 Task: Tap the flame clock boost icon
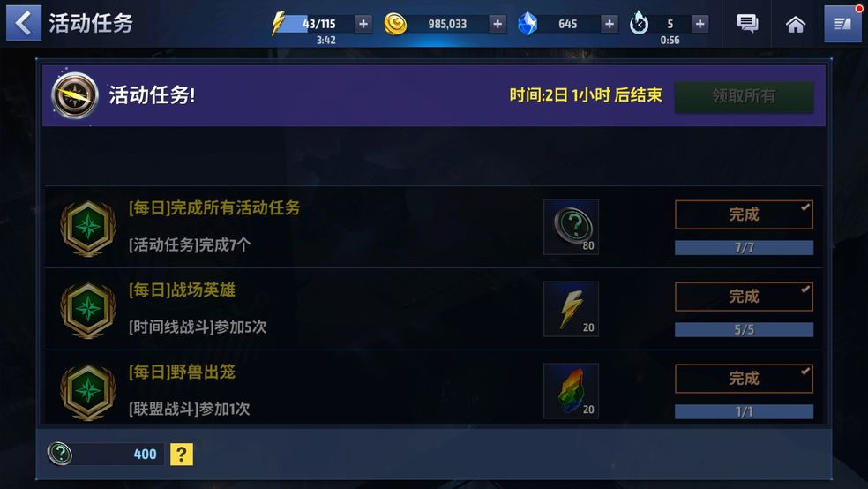point(639,23)
